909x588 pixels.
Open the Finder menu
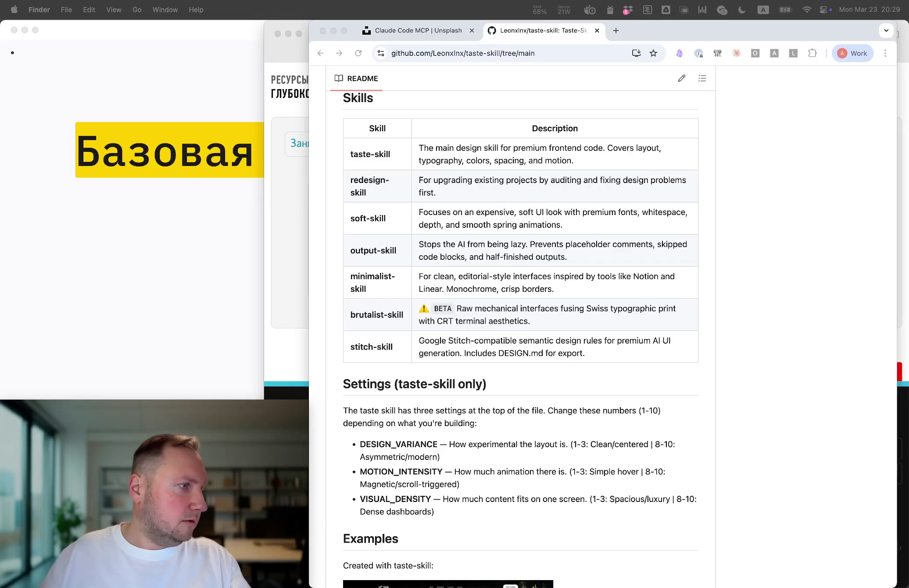39,10
